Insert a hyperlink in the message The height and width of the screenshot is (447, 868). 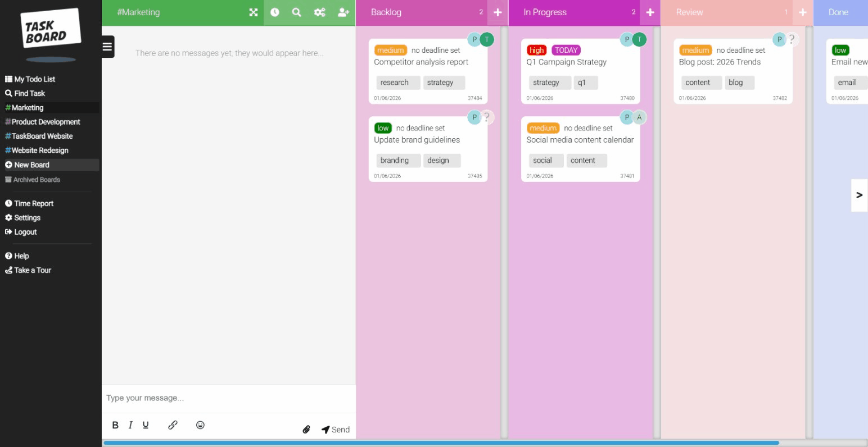coord(173,425)
